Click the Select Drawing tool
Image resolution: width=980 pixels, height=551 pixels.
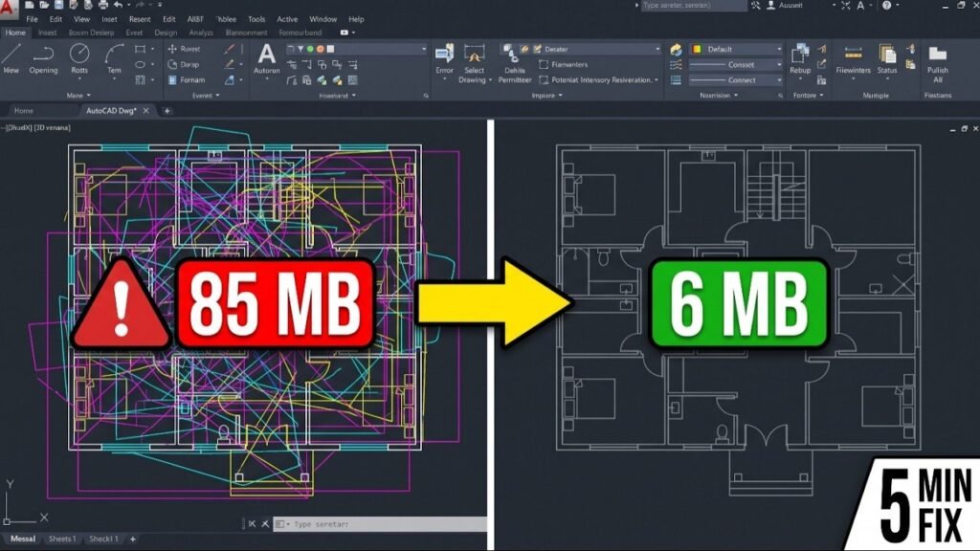tap(474, 64)
